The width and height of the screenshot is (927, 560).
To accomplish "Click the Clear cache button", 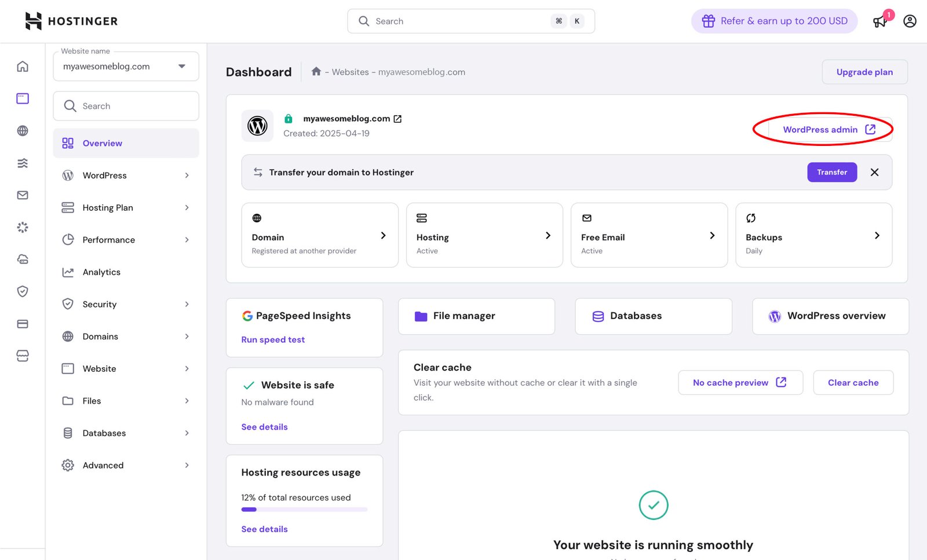I will coord(853,382).
